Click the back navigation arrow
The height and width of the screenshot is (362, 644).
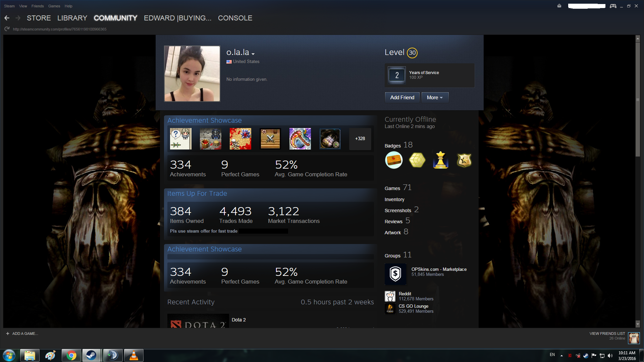(x=7, y=18)
